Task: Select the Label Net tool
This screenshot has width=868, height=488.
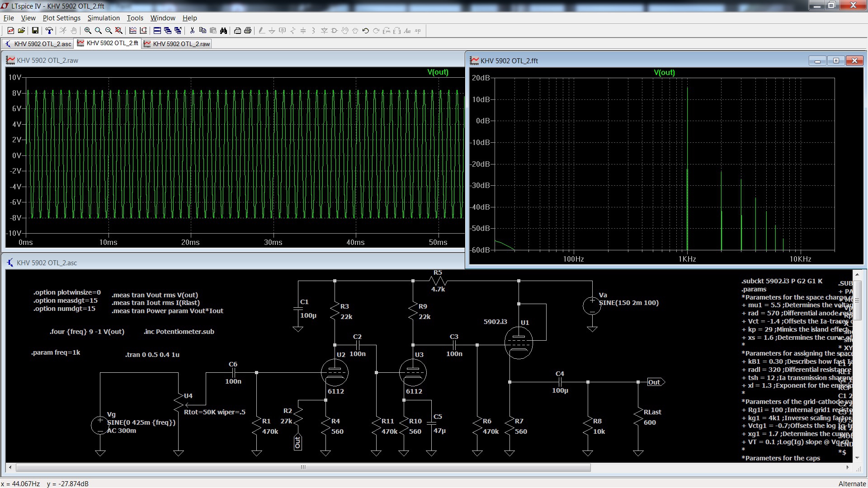Action: (282, 31)
